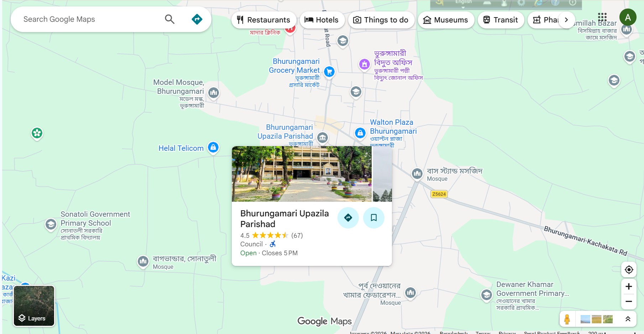Click the school pin below the electricity office
Screen dimensions: 644x334
tap(356, 92)
